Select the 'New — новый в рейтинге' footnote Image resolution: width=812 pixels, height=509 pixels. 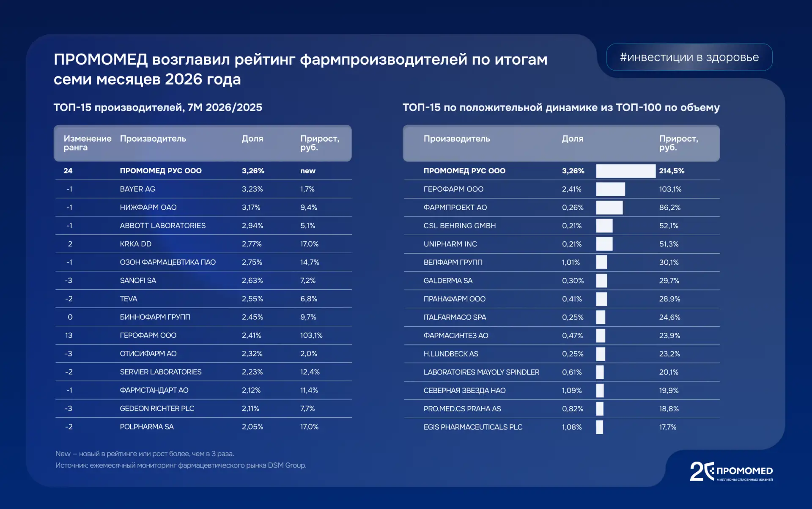145,454
